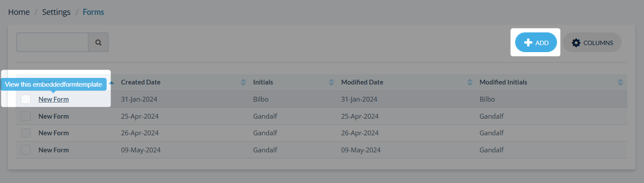This screenshot has width=644, height=183.
Task: Click the Forms breadcrumb item
Action: (93, 12)
